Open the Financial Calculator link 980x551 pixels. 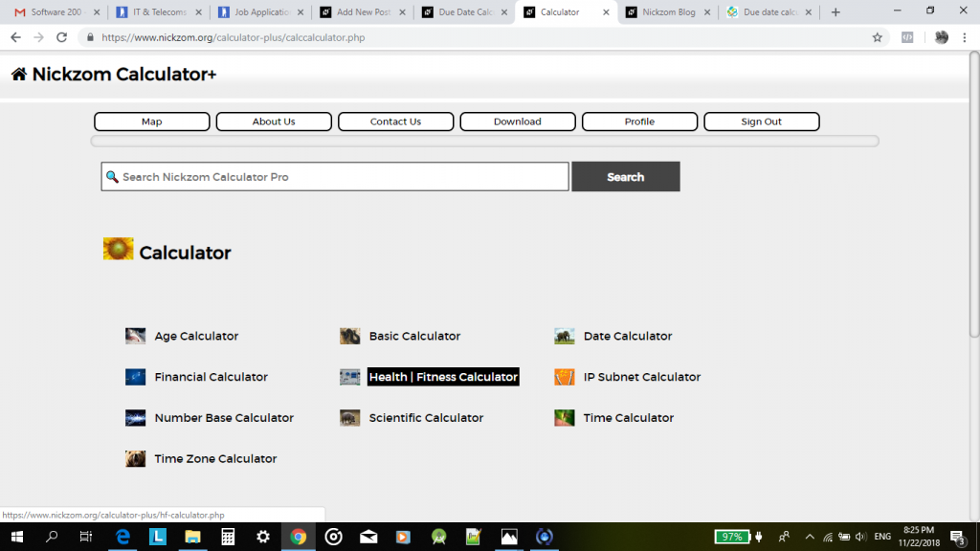point(212,377)
